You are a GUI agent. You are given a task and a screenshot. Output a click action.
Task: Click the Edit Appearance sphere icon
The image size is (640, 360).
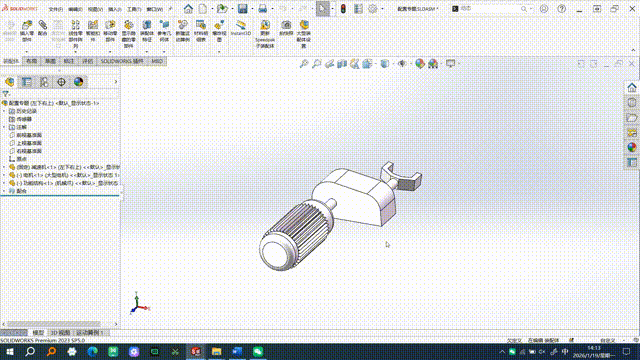click(420, 64)
